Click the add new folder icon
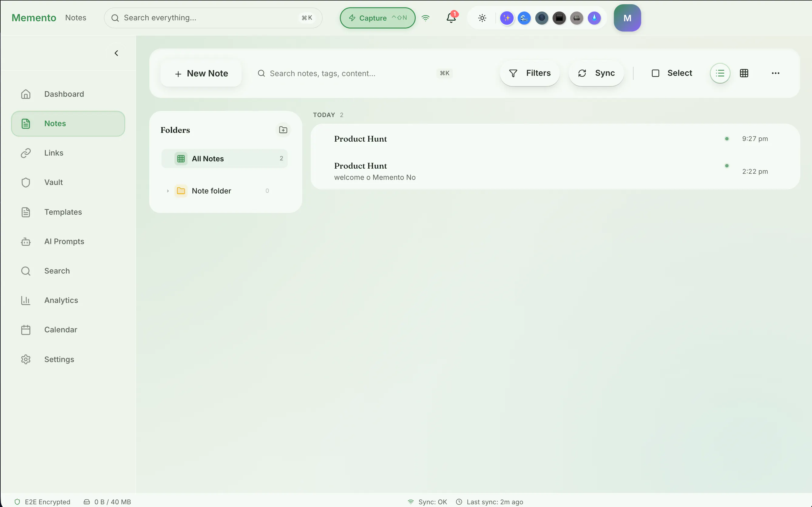This screenshot has height=507, width=812. tap(283, 130)
